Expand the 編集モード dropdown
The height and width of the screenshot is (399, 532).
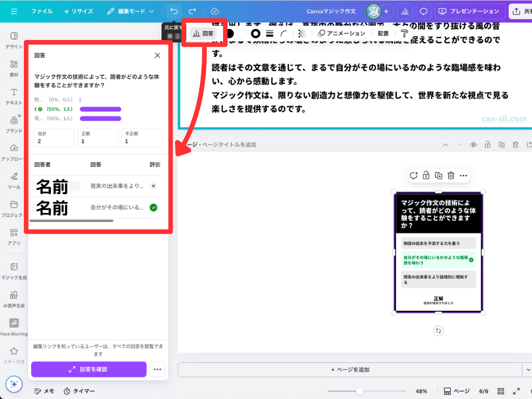click(x=130, y=11)
